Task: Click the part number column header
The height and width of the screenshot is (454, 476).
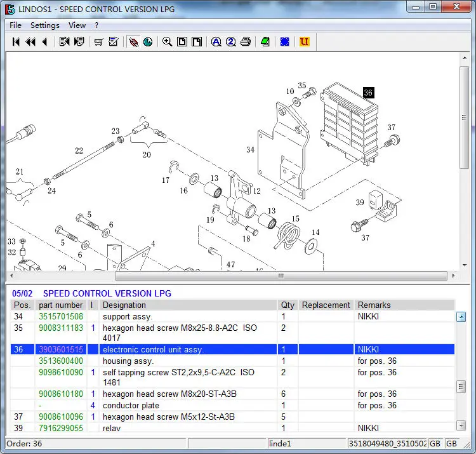Action: (61, 305)
